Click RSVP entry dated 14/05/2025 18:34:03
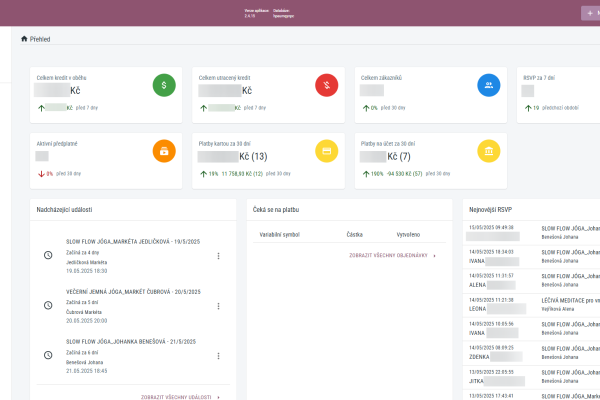This screenshot has width=600, height=400. point(531,256)
